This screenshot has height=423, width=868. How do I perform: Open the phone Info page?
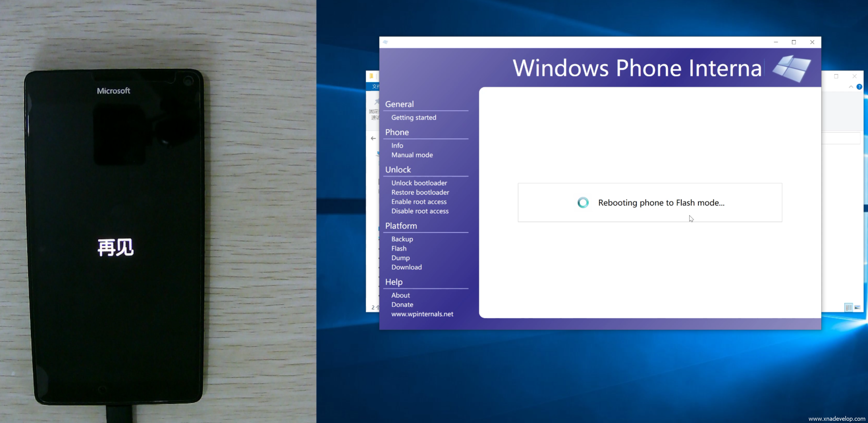click(397, 145)
